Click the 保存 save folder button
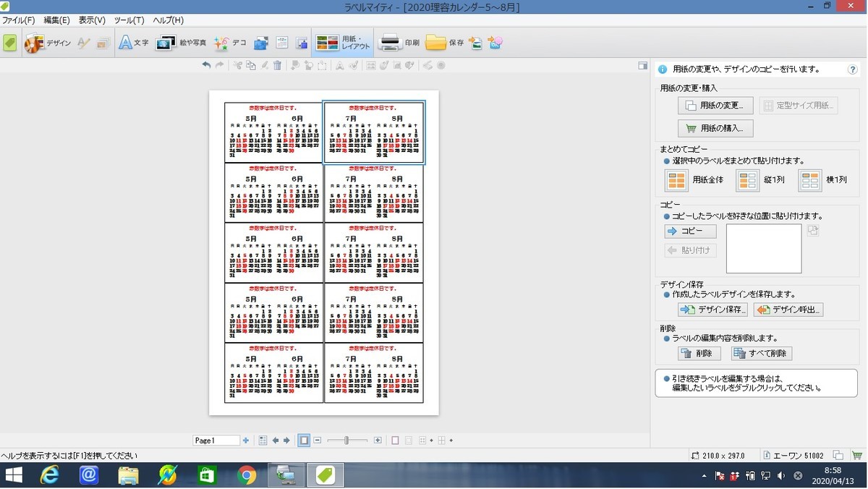The width and height of the screenshot is (868, 489). pyautogui.click(x=445, y=43)
